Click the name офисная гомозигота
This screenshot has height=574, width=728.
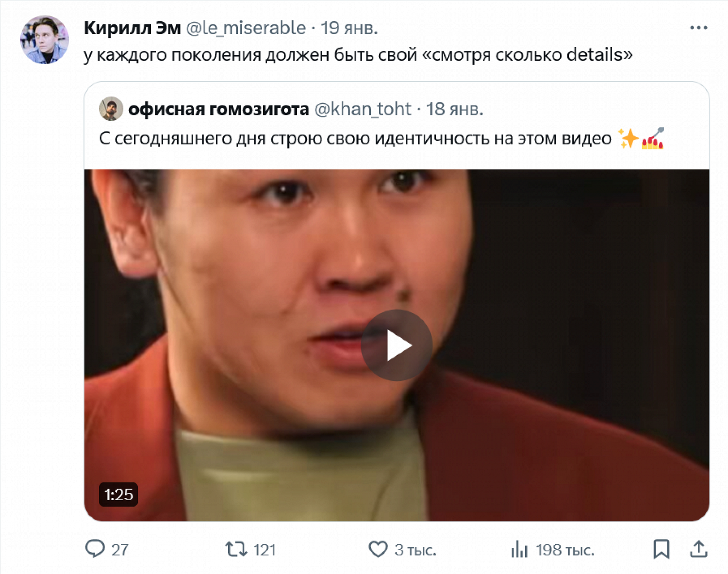pos(219,109)
